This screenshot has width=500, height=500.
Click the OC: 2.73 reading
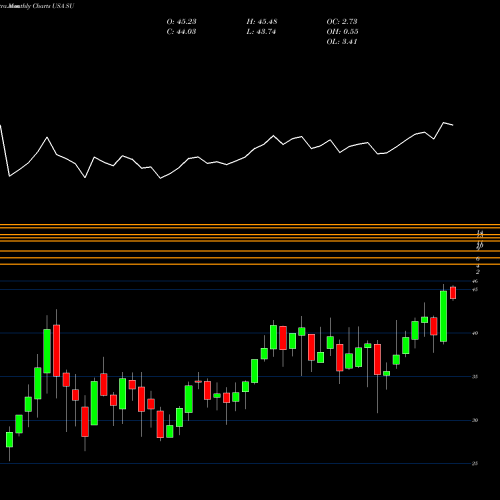[x=342, y=22]
